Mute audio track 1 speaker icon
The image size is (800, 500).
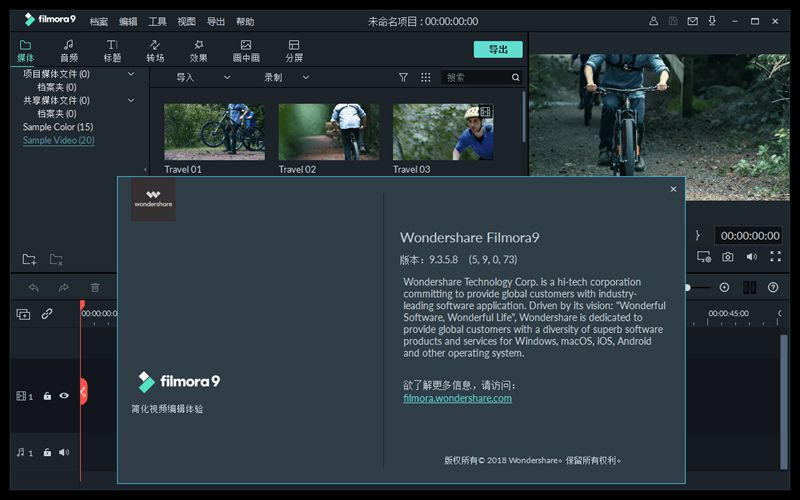point(64,452)
